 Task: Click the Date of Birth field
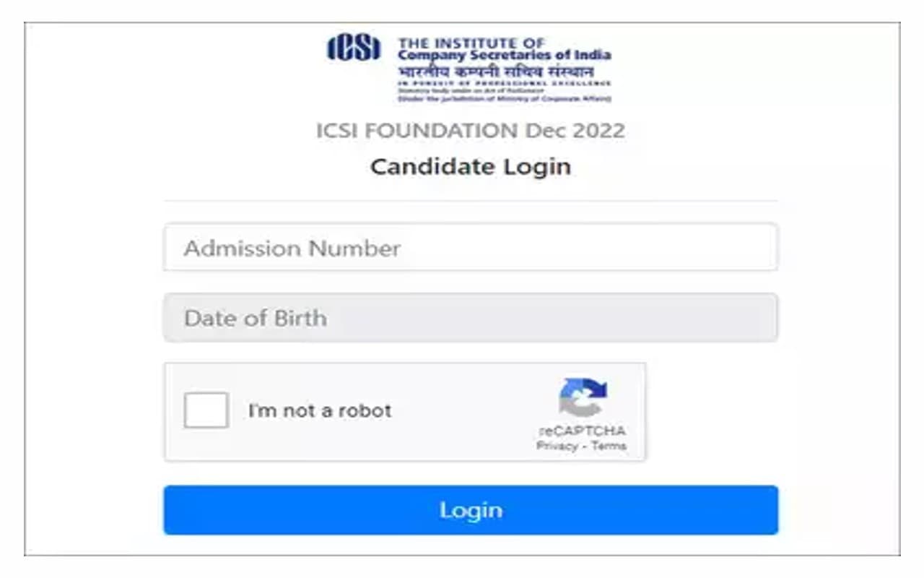click(x=471, y=317)
